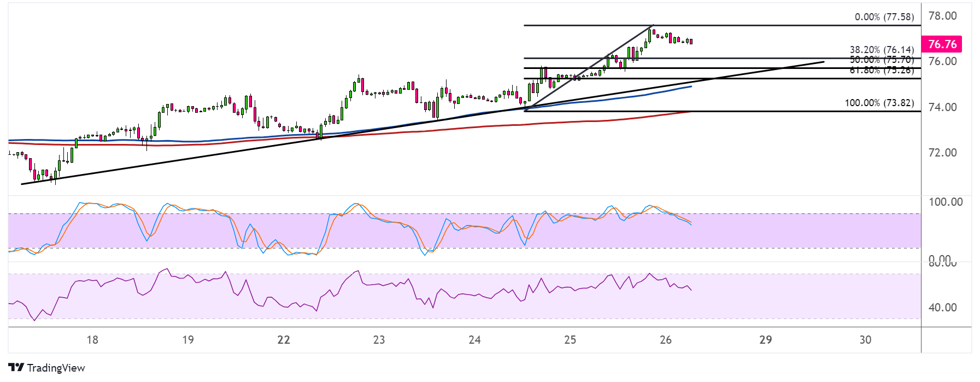Click date label 23 on time axis
The width and height of the screenshot is (980, 382).
coord(379,340)
